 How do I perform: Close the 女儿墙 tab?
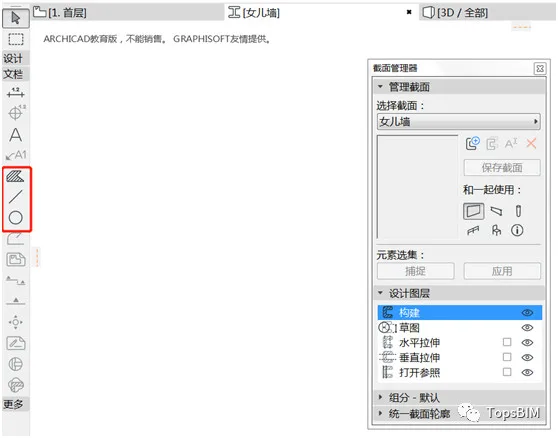[409, 12]
